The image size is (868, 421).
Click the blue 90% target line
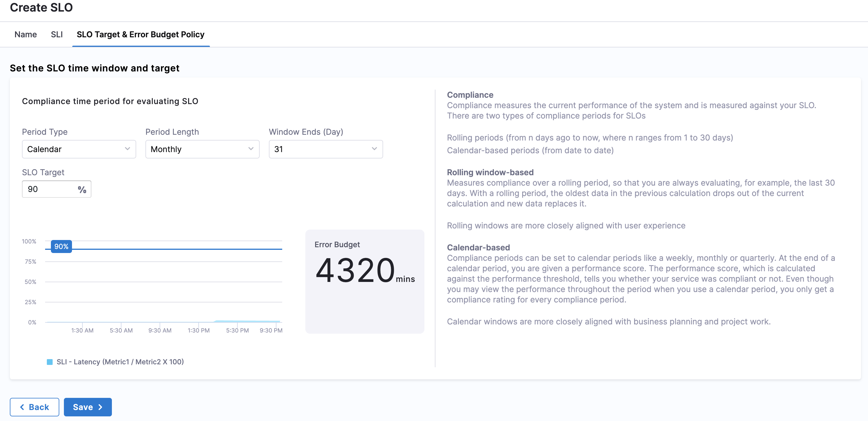(x=177, y=249)
